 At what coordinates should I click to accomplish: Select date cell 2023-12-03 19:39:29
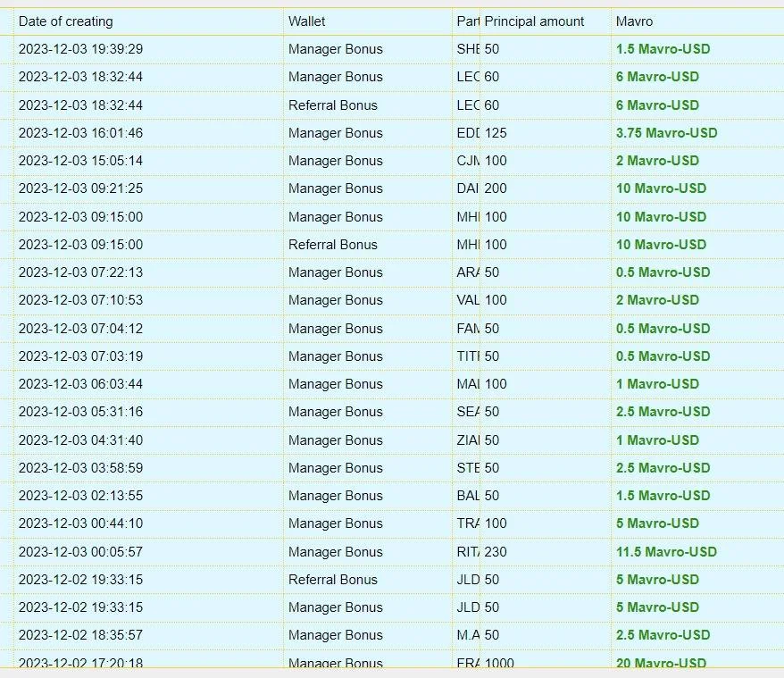pyautogui.click(x=80, y=49)
